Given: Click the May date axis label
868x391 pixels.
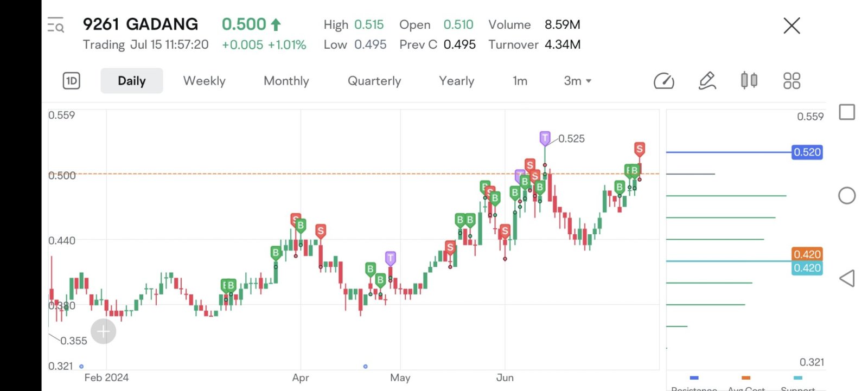Looking at the screenshot, I should [x=400, y=377].
